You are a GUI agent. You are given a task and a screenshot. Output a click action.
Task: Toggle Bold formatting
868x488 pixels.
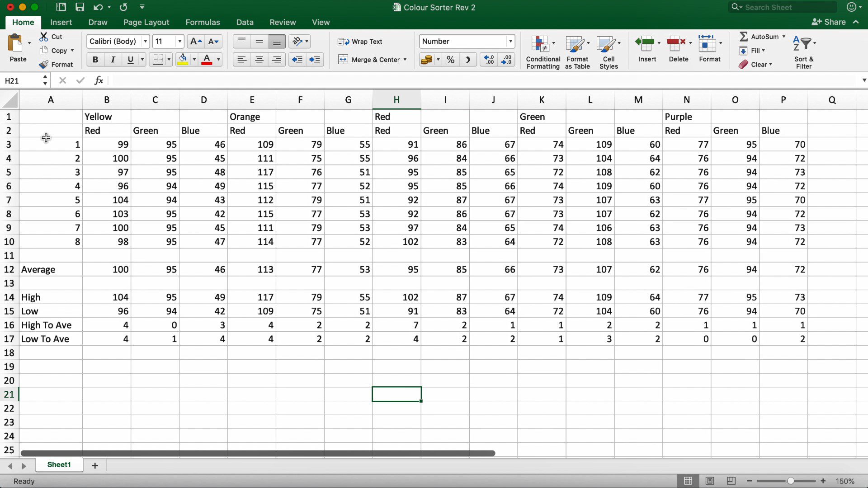tap(95, 60)
